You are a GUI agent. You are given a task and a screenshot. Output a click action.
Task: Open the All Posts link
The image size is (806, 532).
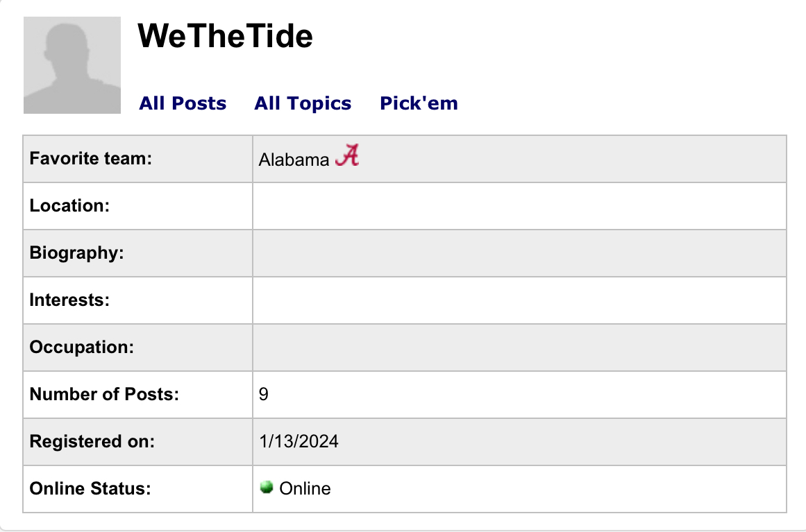(183, 103)
